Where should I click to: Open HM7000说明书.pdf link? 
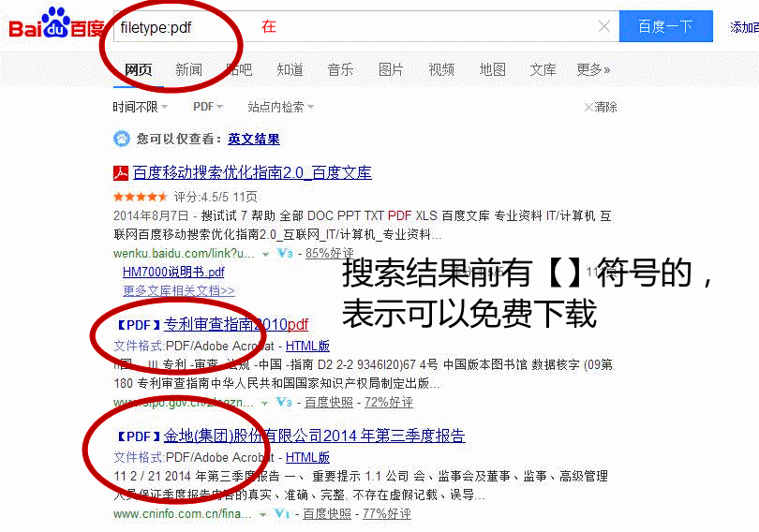click(173, 272)
